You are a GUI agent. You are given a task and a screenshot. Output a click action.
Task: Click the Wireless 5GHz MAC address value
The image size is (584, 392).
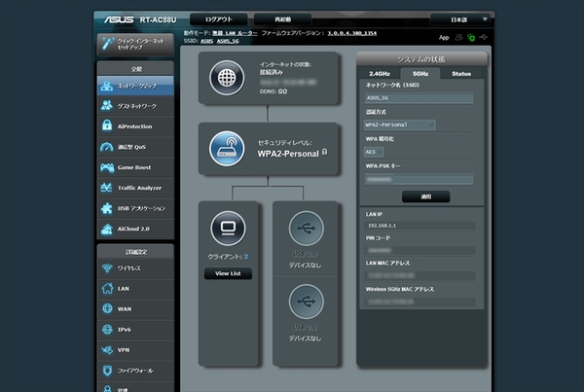420,302
